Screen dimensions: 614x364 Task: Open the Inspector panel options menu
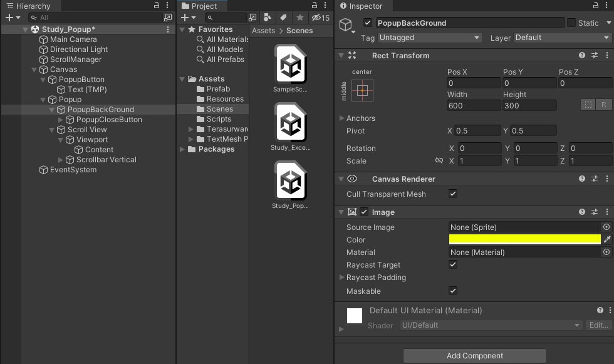tap(606, 6)
